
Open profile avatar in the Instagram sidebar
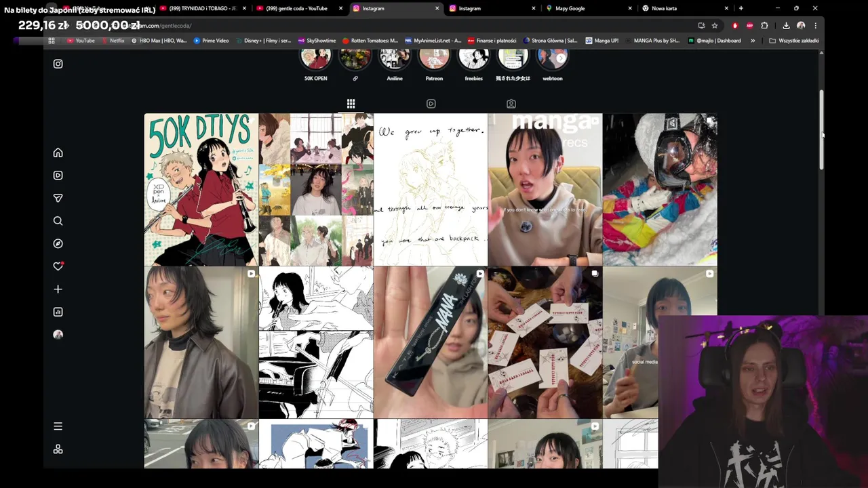tap(58, 335)
